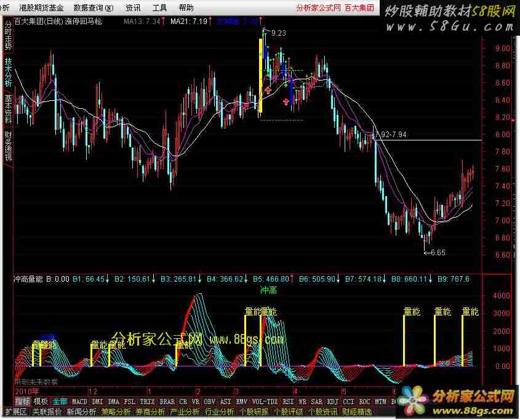Switch to the 技术分析 side tab

(8, 73)
